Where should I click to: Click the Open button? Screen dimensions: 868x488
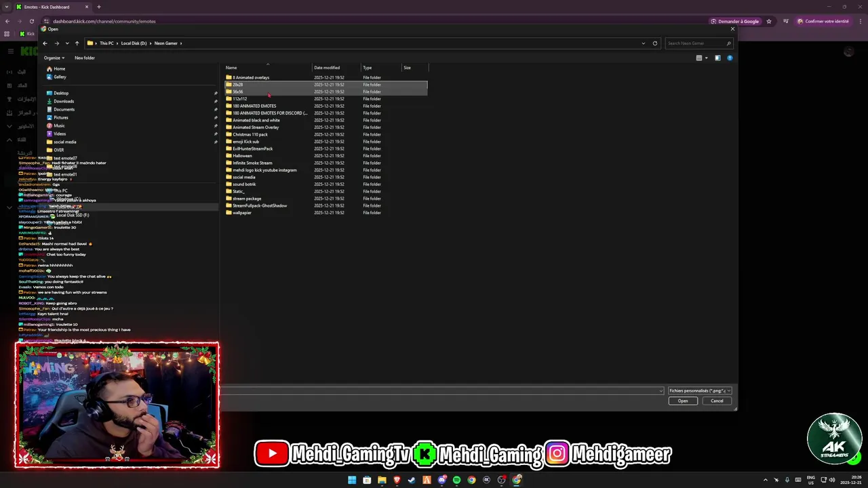[683, 401]
